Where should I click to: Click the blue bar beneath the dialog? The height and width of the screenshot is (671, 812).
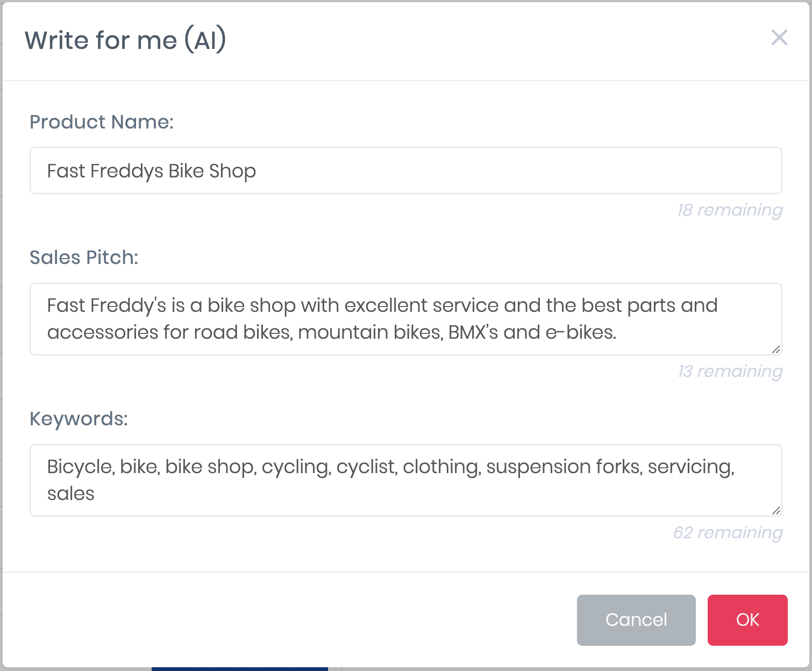240,669
